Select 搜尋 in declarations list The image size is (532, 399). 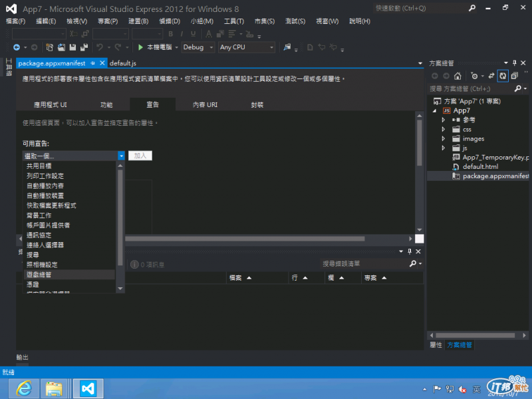click(70, 255)
